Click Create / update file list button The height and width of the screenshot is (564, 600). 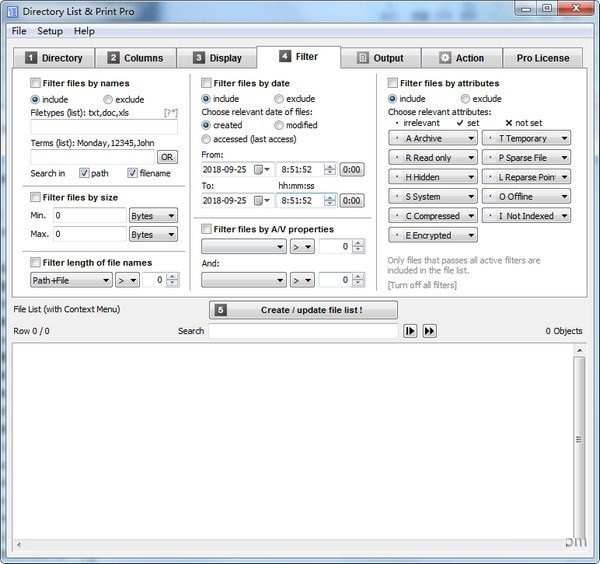(303, 310)
